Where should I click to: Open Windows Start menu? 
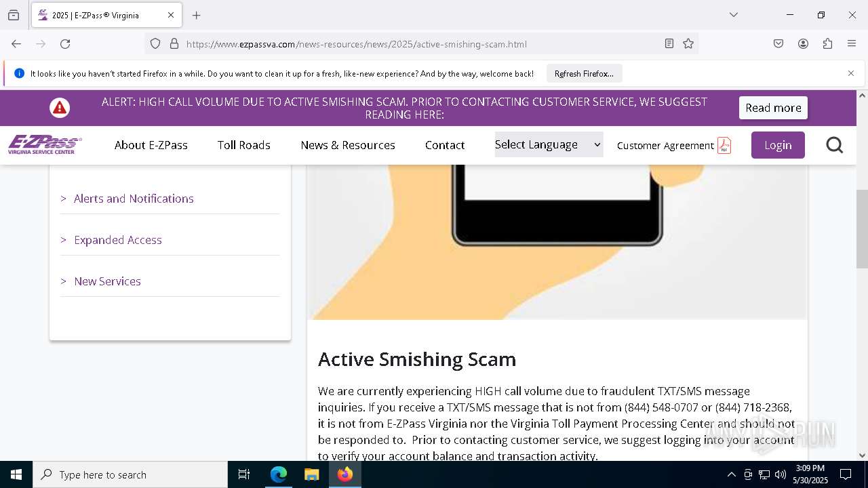tap(16, 474)
